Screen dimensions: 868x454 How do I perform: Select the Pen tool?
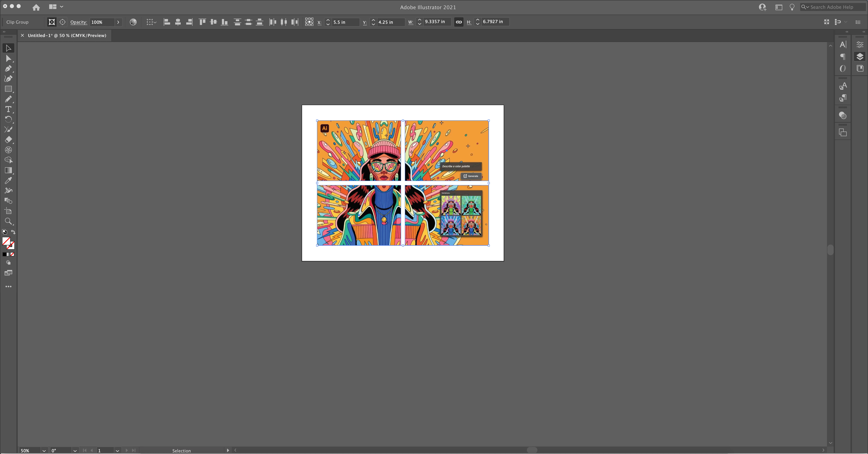click(x=8, y=69)
